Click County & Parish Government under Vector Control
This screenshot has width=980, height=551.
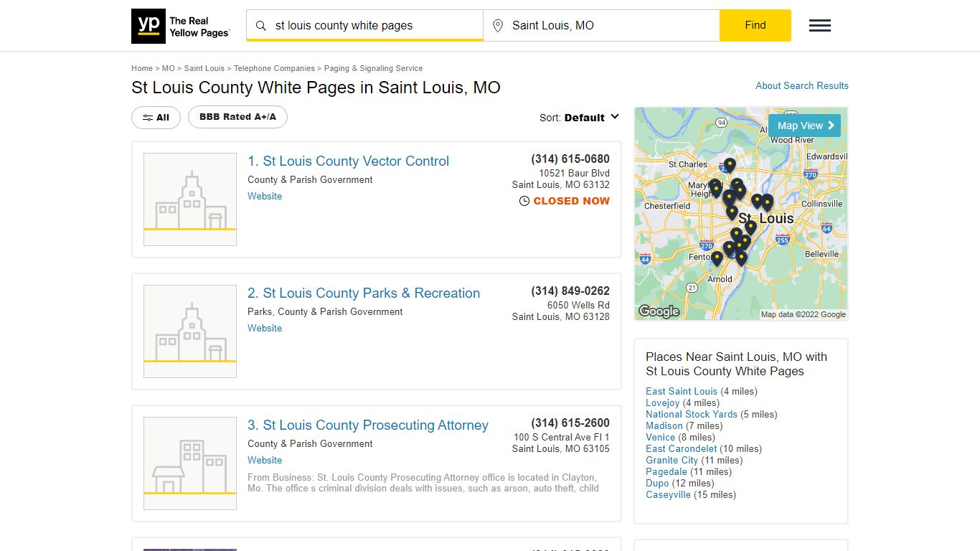click(x=310, y=179)
